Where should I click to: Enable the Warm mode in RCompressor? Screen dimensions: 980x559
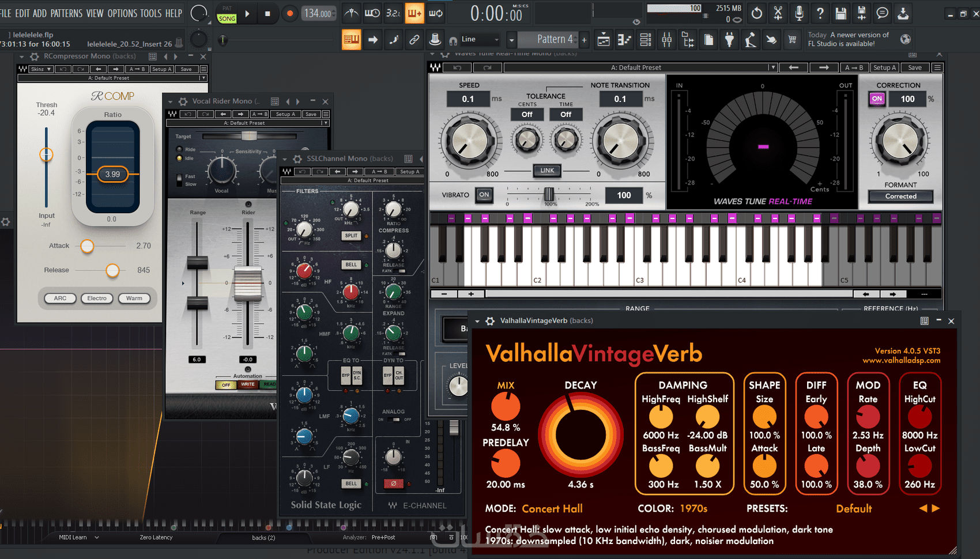click(134, 299)
